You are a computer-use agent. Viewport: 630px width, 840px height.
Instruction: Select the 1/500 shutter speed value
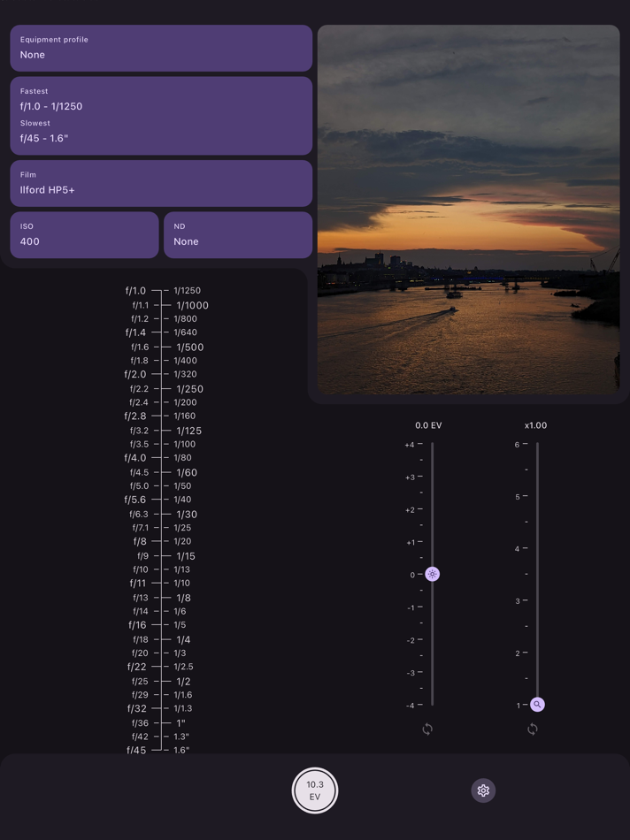coord(190,347)
